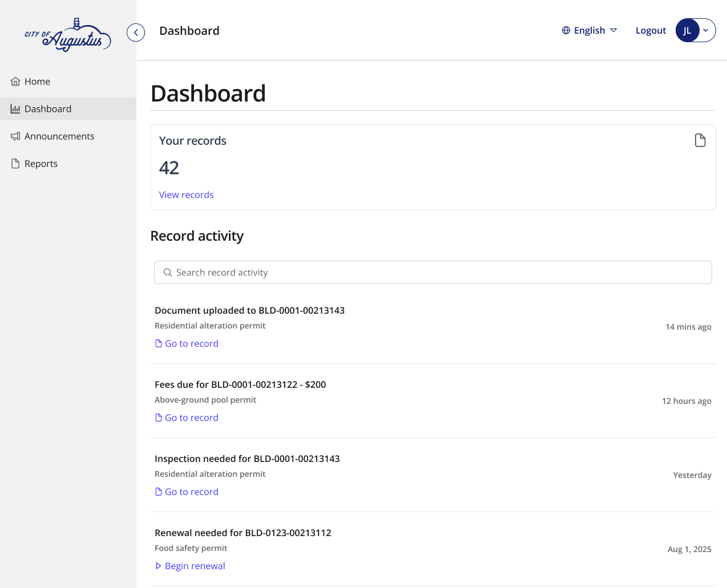727x588 pixels.
Task: Click the Home icon in sidebar
Action: (x=15, y=81)
